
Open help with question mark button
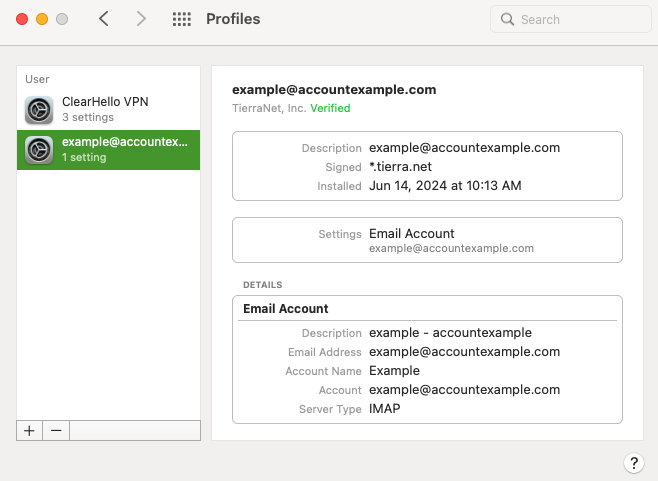tap(633, 462)
